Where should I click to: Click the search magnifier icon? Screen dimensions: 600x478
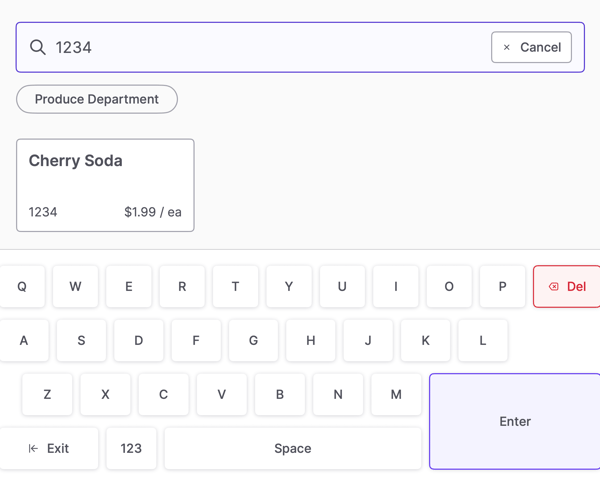pyautogui.click(x=38, y=47)
